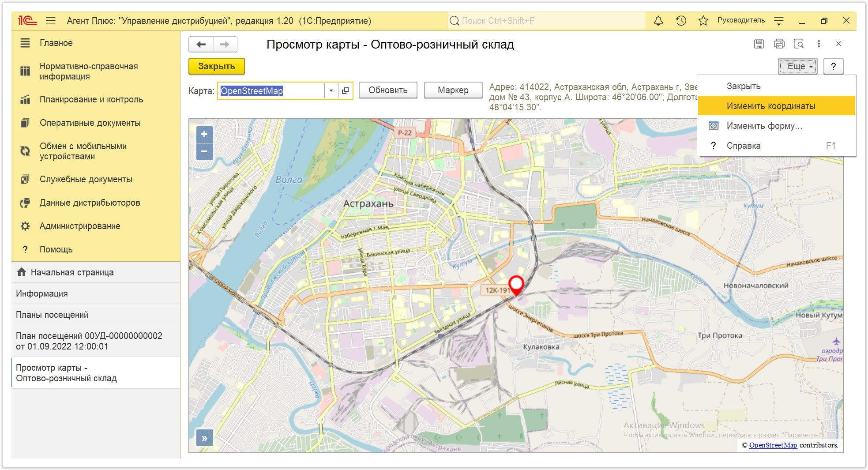This screenshot has width=868, height=470.
Task: Print the map form
Action: click(x=779, y=44)
